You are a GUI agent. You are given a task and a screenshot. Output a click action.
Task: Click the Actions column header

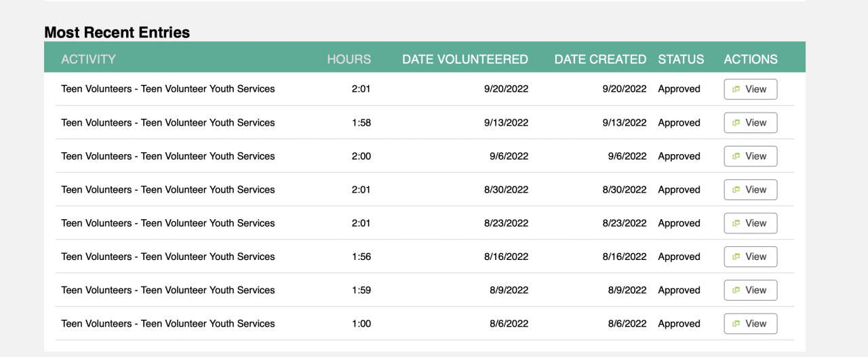[751, 59]
